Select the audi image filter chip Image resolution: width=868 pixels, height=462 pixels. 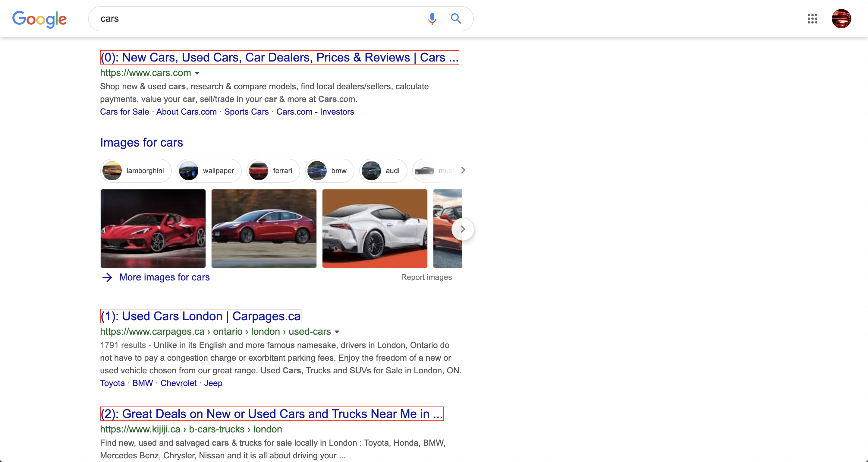[383, 171]
